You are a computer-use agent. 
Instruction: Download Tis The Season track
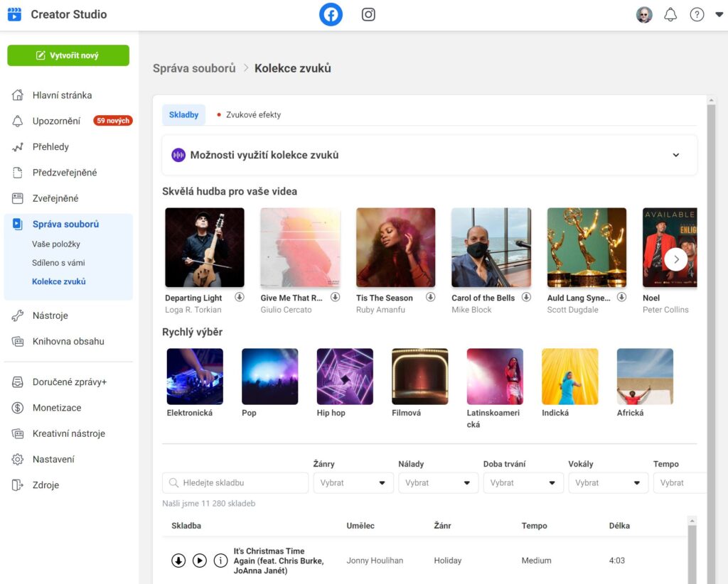(x=430, y=297)
